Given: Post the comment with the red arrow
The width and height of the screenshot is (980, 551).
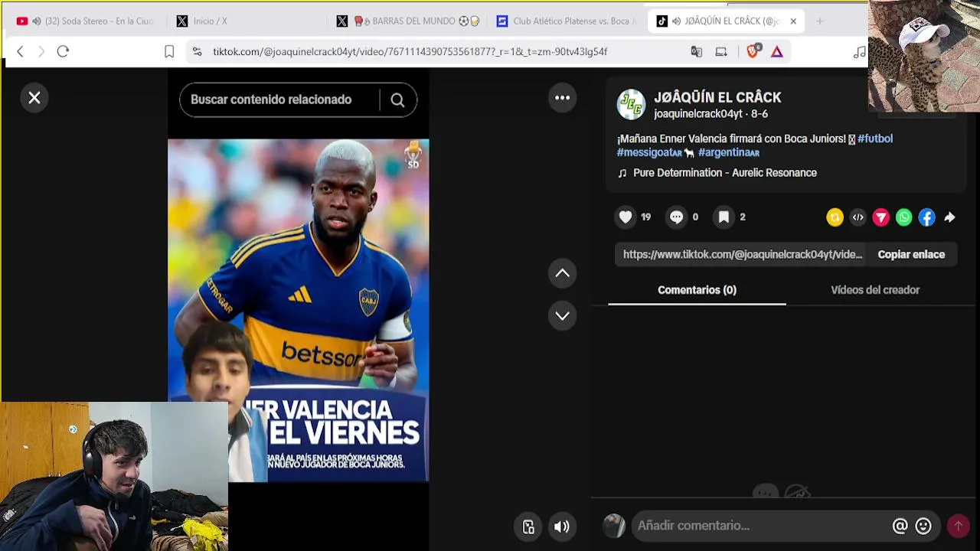Looking at the screenshot, I should pos(958,526).
